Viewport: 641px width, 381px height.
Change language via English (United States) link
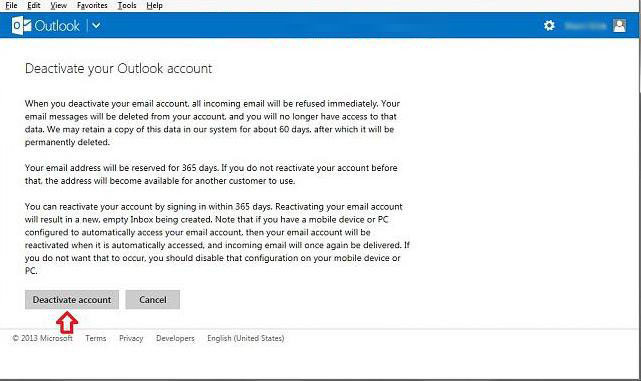coord(245,338)
